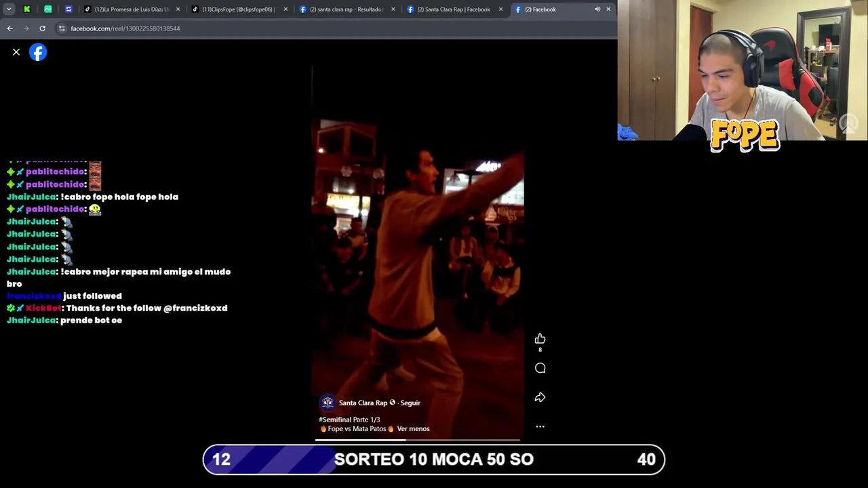Seek on the reel progress bar
Viewport: 868px width, 488px height.
[x=418, y=440]
